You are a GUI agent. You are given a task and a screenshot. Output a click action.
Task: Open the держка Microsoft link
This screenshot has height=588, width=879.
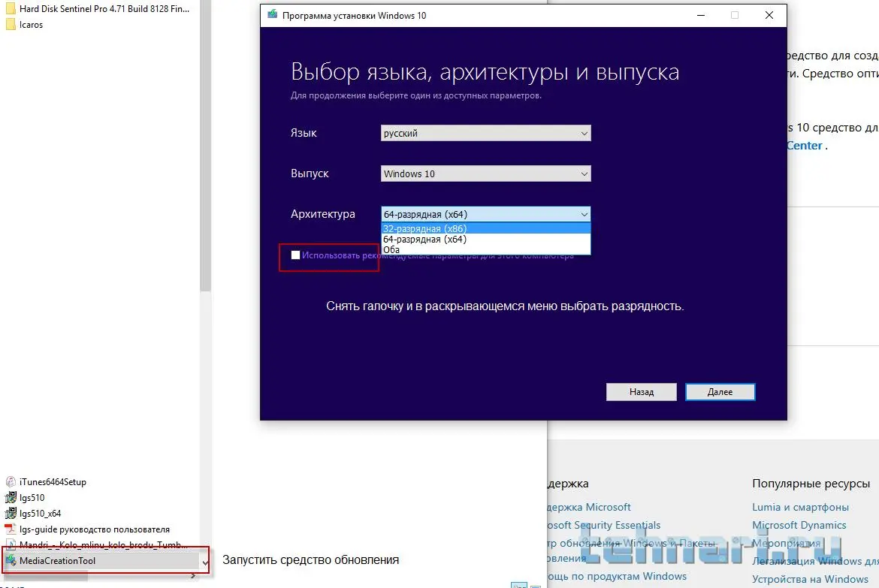tap(588, 507)
